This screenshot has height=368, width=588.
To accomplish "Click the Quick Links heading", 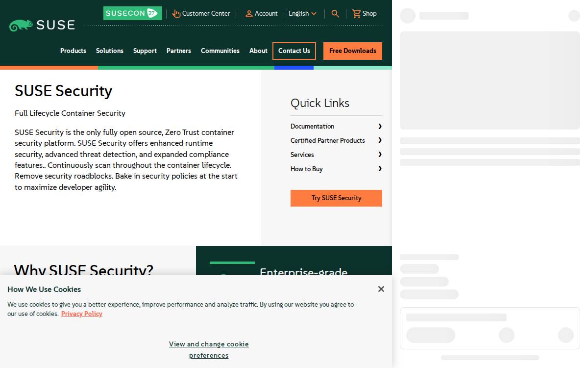I will 320,103.
